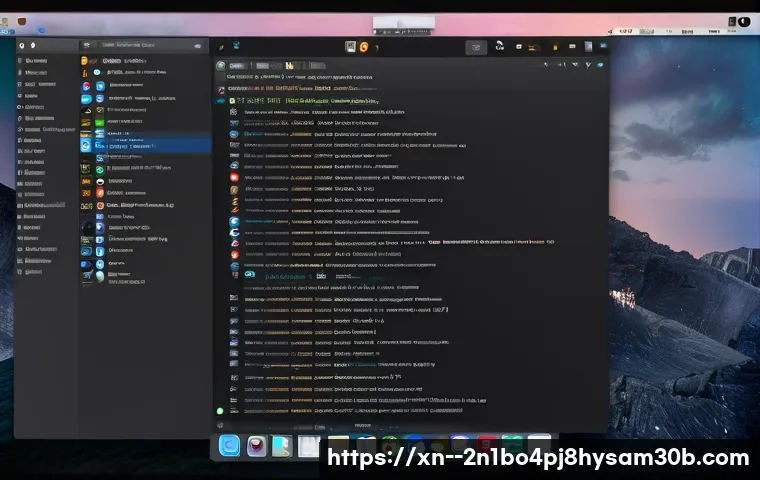The width and height of the screenshot is (760, 480).
Task: Click the green circle icon atop the main list
Action: tap(220, 65)
